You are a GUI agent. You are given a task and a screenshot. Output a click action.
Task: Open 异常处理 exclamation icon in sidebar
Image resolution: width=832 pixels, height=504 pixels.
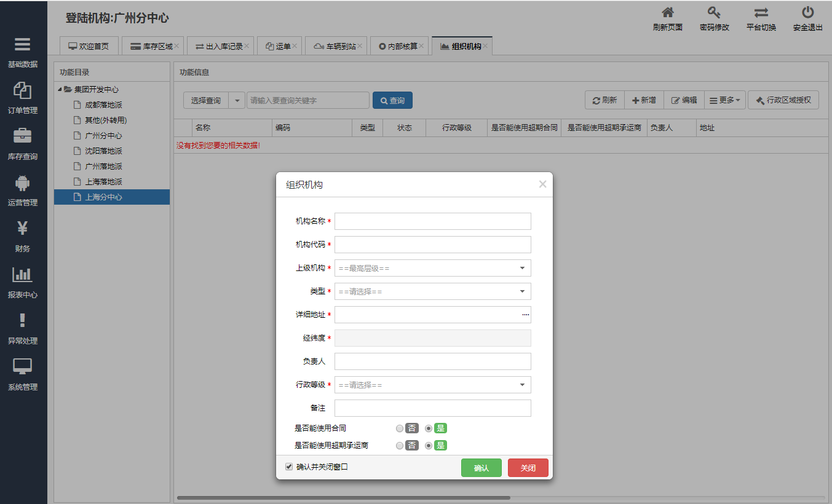(x=23, y=320)
